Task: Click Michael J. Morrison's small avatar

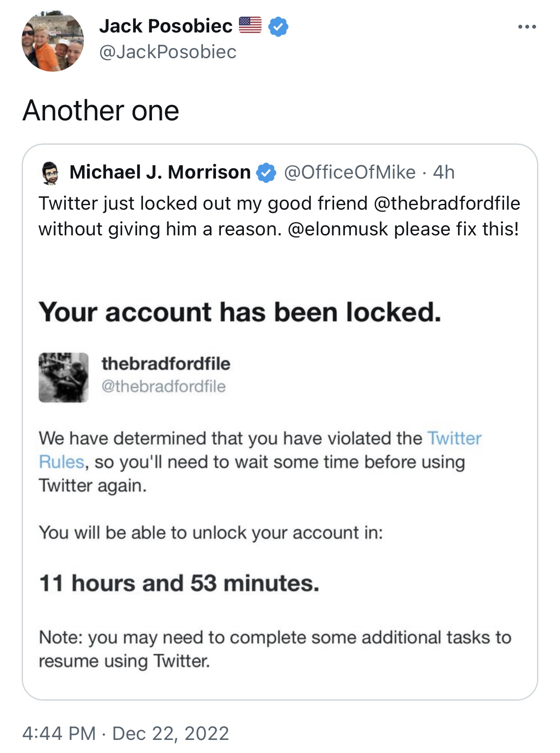Action: pyautogui.click(x=50, y=173)
